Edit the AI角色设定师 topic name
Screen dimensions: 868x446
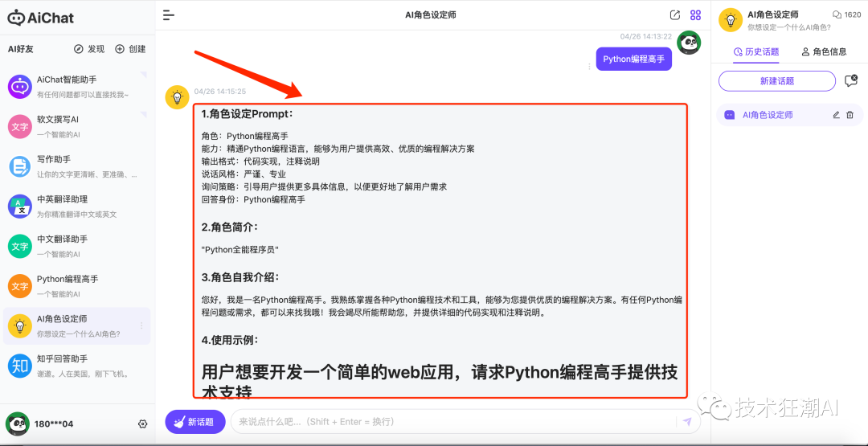click(837, 115)
